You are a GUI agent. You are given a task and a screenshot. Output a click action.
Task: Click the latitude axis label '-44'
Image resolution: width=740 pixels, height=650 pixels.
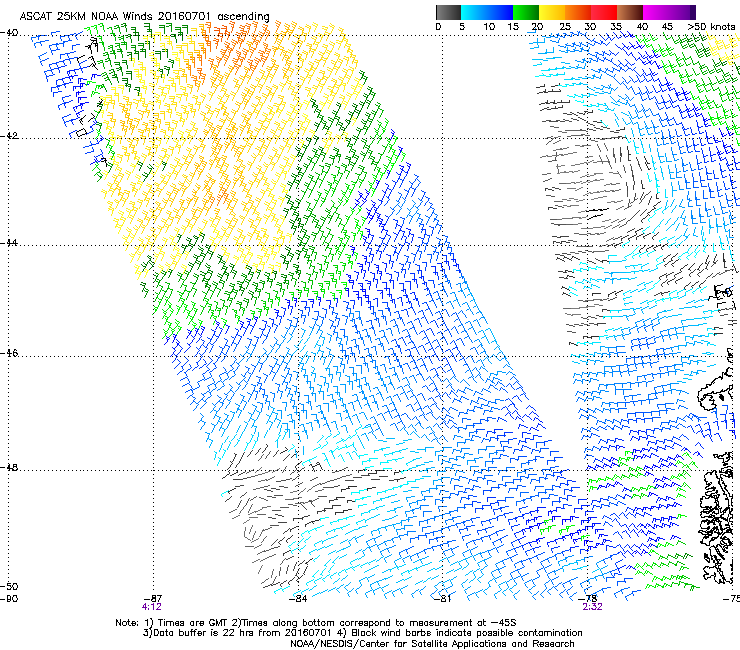pyautogui.click(x=9, y=243)
